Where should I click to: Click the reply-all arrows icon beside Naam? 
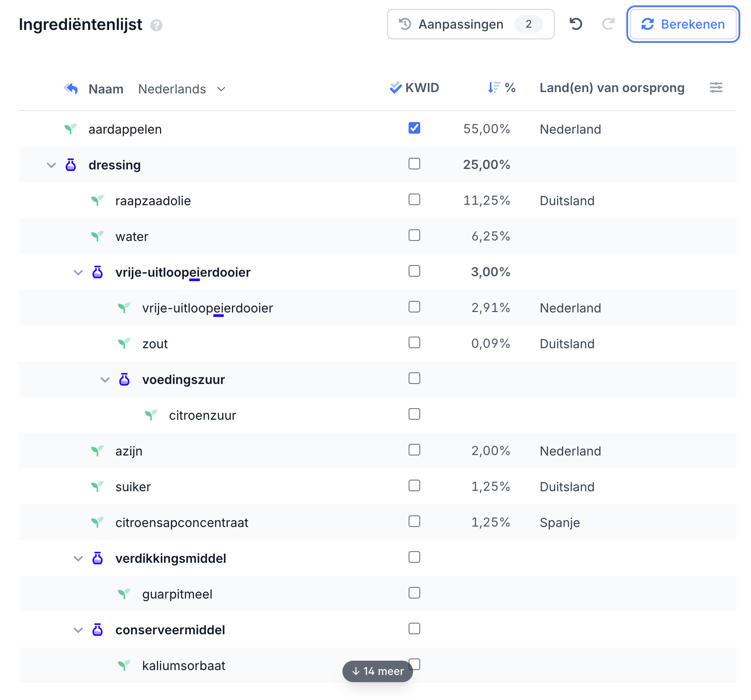[x=71, y=89]
